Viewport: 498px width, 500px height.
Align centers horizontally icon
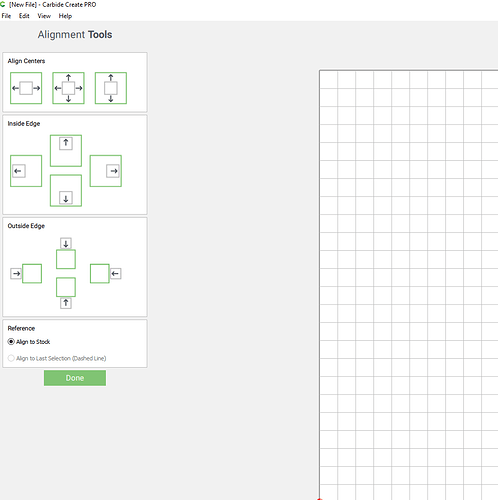(x=26, y=88)
